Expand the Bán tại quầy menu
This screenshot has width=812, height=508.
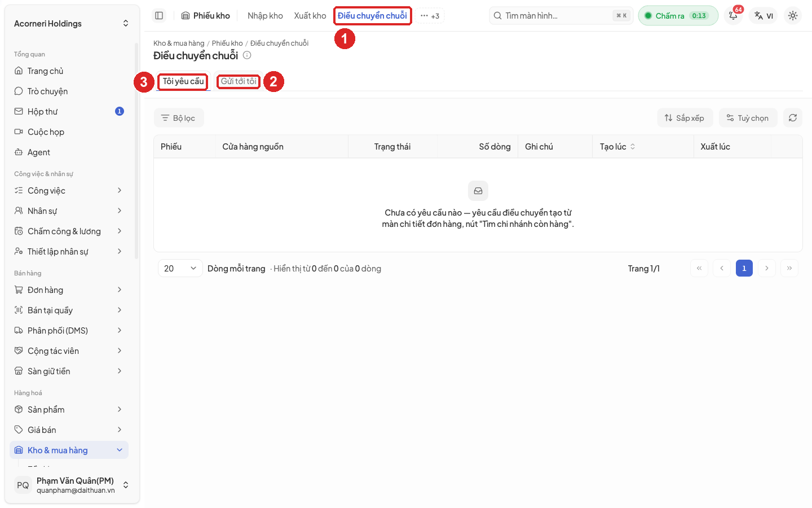coord(69,310)
